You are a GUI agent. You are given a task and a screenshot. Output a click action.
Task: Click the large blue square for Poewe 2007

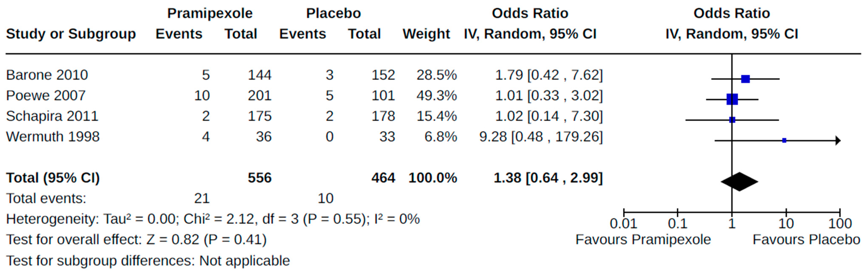(x=732, y=99)
